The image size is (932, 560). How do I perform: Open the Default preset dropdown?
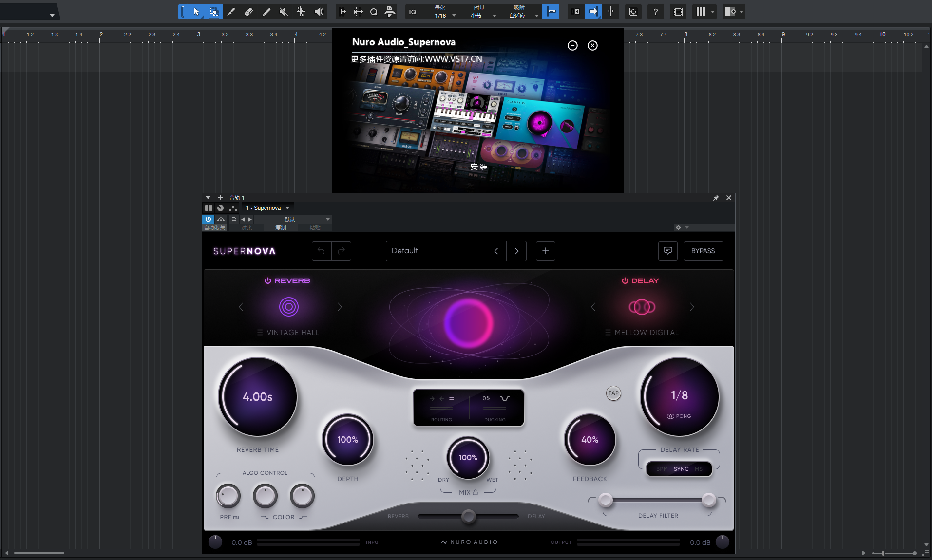coord(436,250)
